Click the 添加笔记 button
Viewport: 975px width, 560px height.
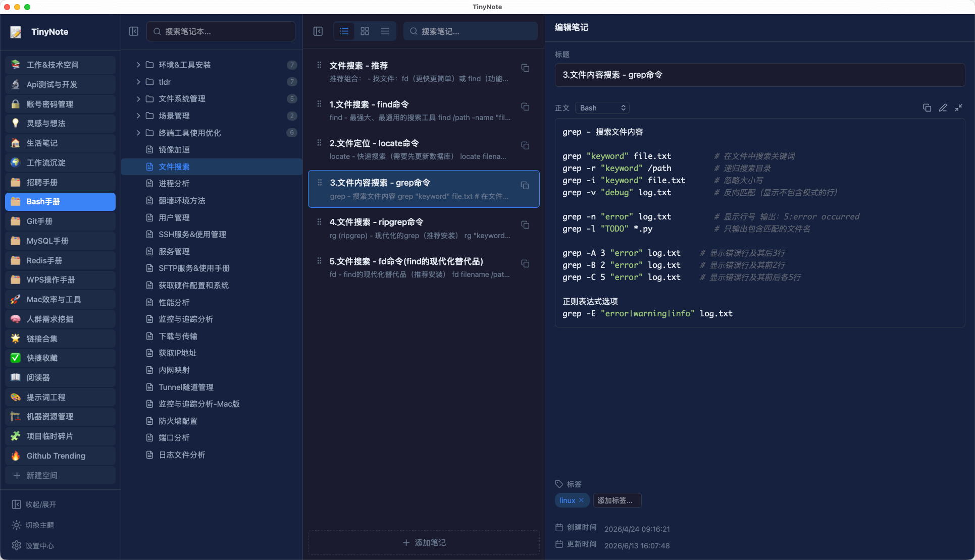(424, 542)
